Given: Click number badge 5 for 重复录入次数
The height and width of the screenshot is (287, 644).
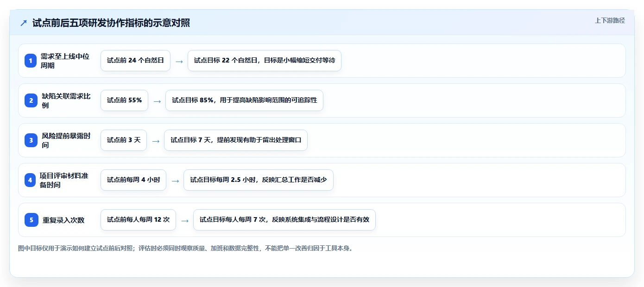Looking at the screenshot, I should pos(32,220).
